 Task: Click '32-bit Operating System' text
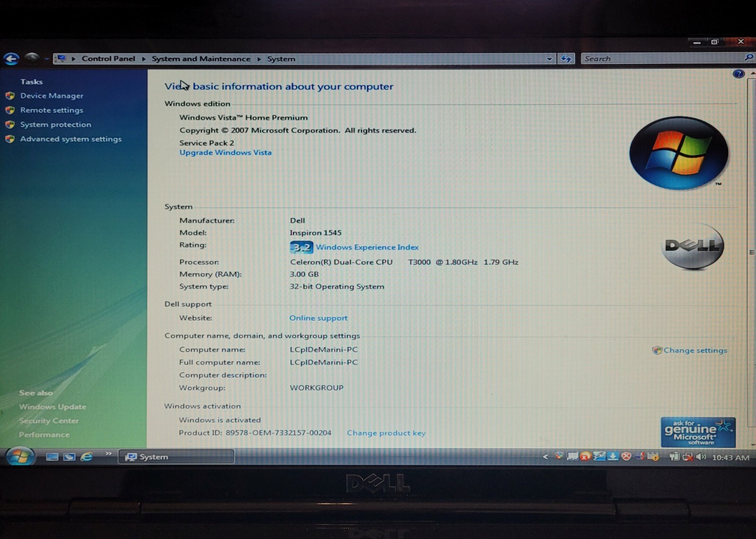click(x=337, y=287)
